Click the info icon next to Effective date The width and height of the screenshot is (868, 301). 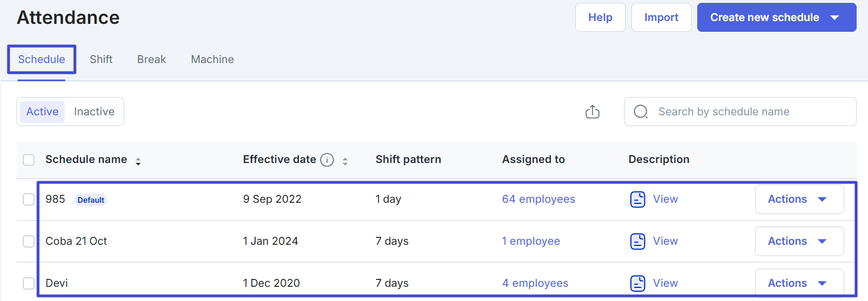pos(327,160)
